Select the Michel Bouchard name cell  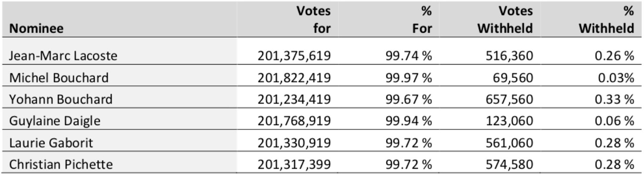58,78
